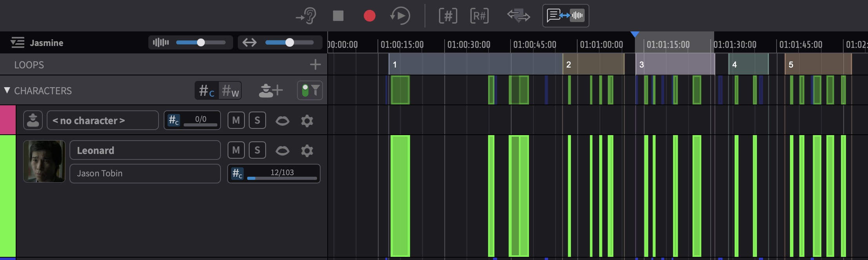Image resolution: width=868 pixels, height=260 pixels.
Task: Click the [R#] bracket icon
Action: point(479,16)
